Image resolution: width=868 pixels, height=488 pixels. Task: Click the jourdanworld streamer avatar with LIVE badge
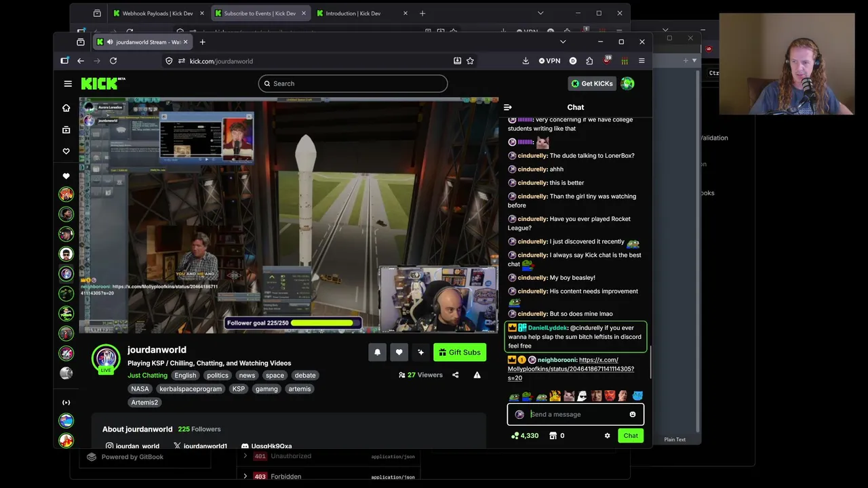[106, 359]
